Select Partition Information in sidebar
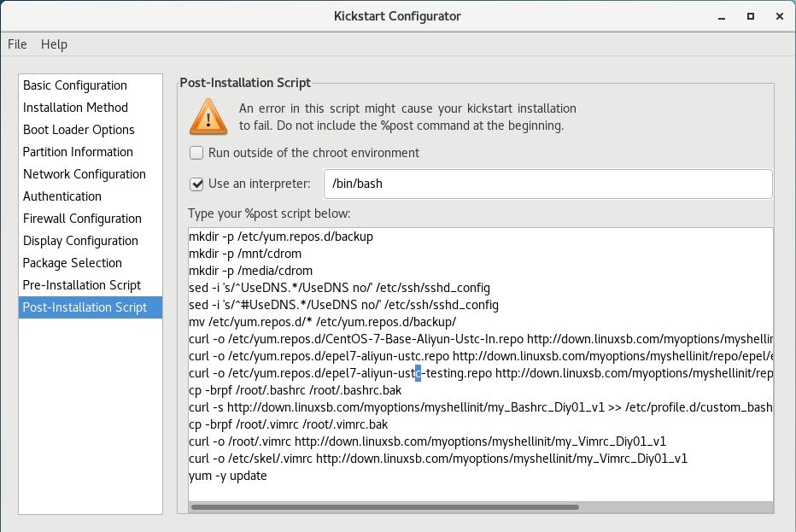The height and width of the screenshot is (532, 796). coord(78,152)
